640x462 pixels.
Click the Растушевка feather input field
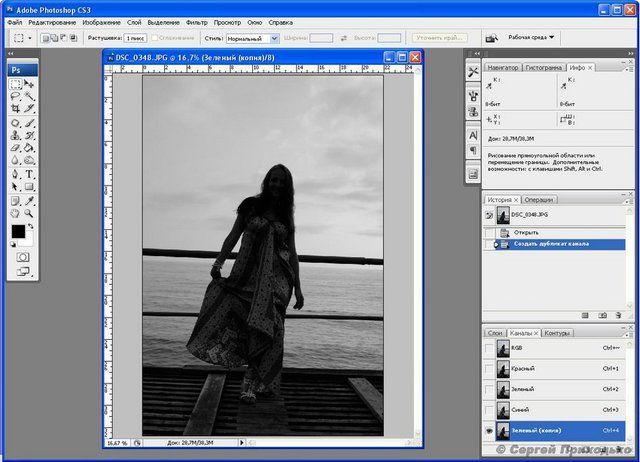(134, 38)
